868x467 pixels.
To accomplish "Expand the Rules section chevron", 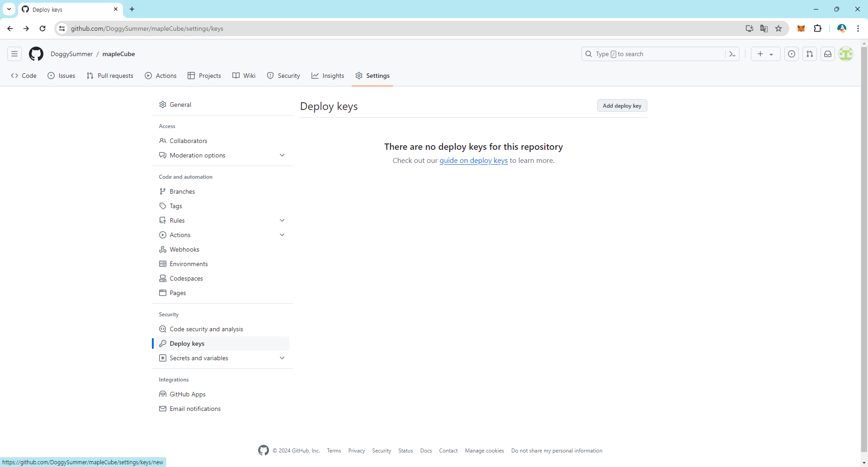I will [282, 220].
